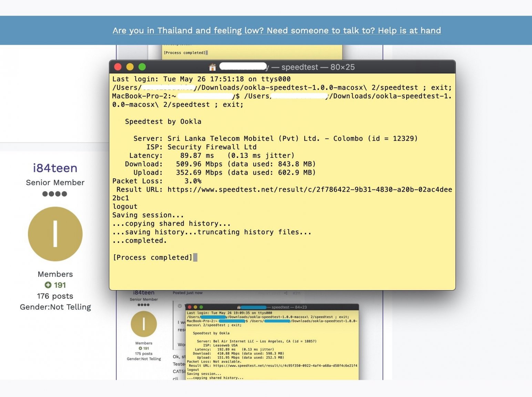
Task: Click green zoom button of 80×25 terminal
Action: [142, 67]
